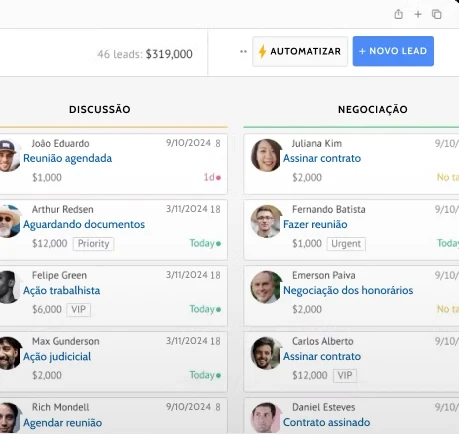459x434 pixels.
Task: Click the $2,000 value on Juliana Kim's card
Action: (x=307, y=177)
